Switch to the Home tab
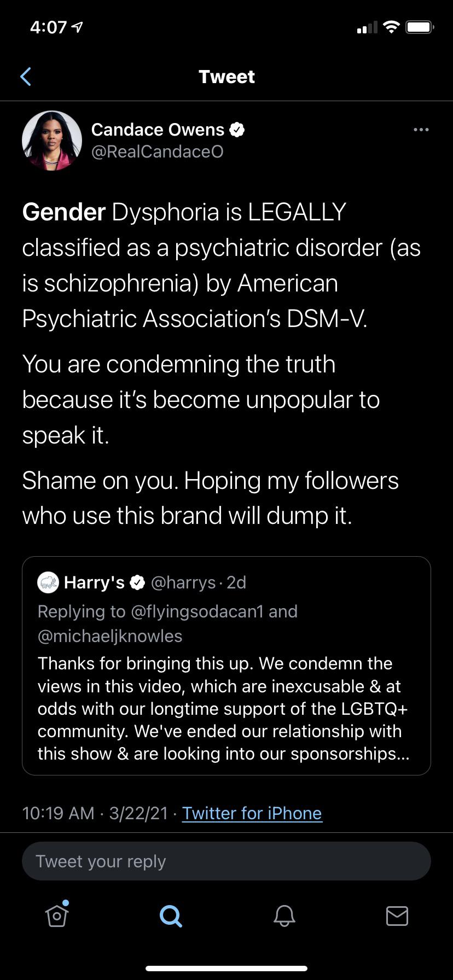The height and width of the screenshot is (980, 453). pos(57,915)
